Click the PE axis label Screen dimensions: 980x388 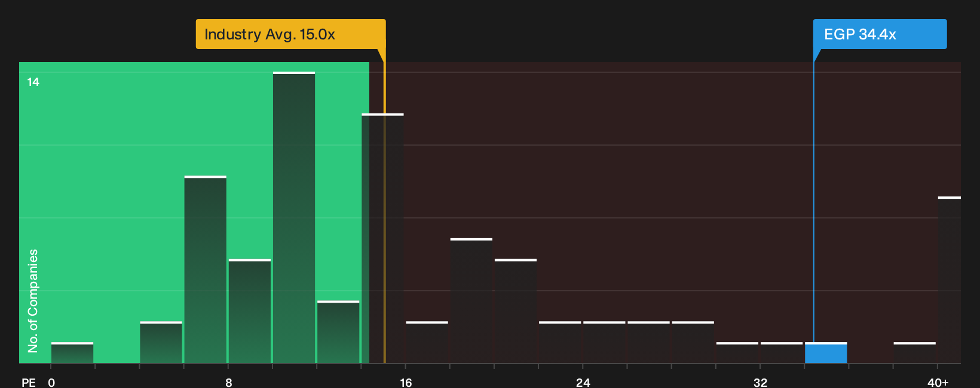[x=29, y=382]
